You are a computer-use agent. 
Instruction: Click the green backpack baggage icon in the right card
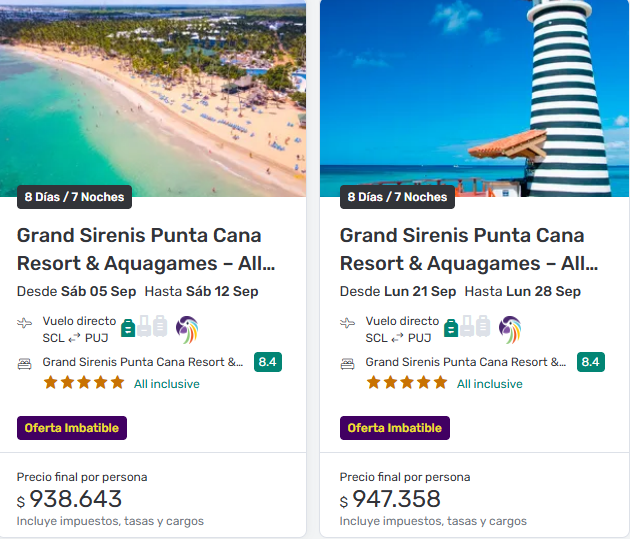point(451,327)
